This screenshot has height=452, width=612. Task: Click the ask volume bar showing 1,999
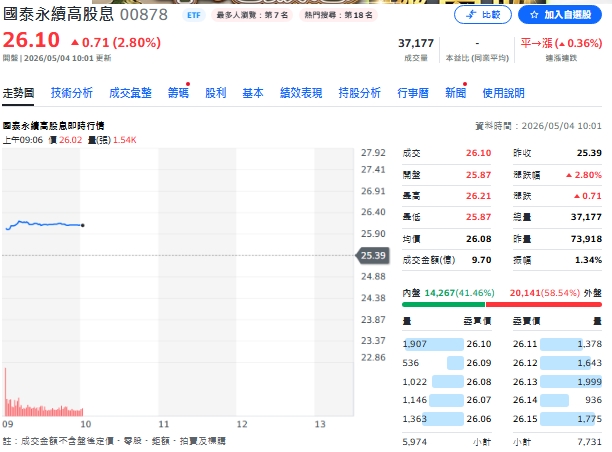click(571, 382)
